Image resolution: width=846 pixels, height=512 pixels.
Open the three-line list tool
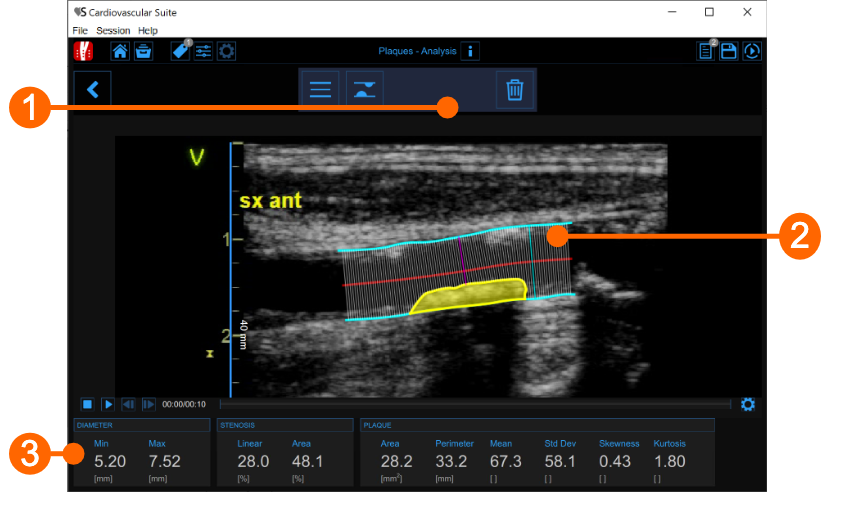coord(320,89)
